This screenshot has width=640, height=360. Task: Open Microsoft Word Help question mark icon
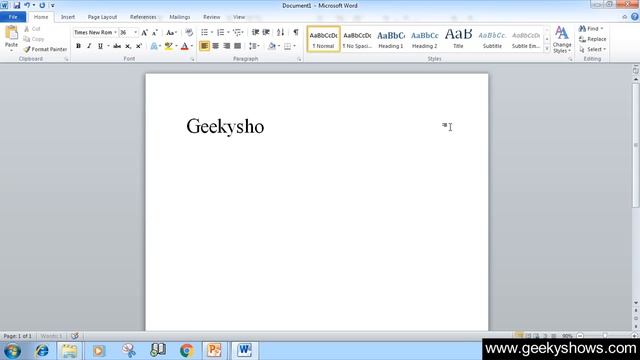tap(634, 17)
